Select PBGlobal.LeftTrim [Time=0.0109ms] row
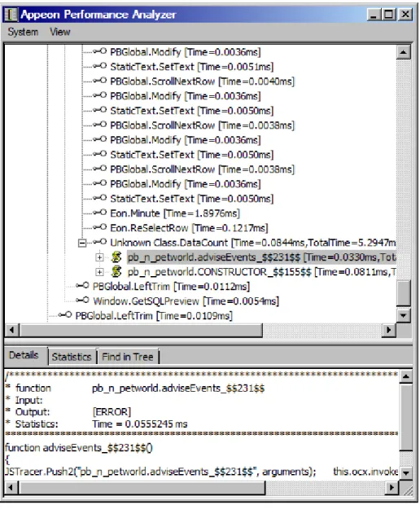This screenshot has height=518, width=420. [154, 316]
